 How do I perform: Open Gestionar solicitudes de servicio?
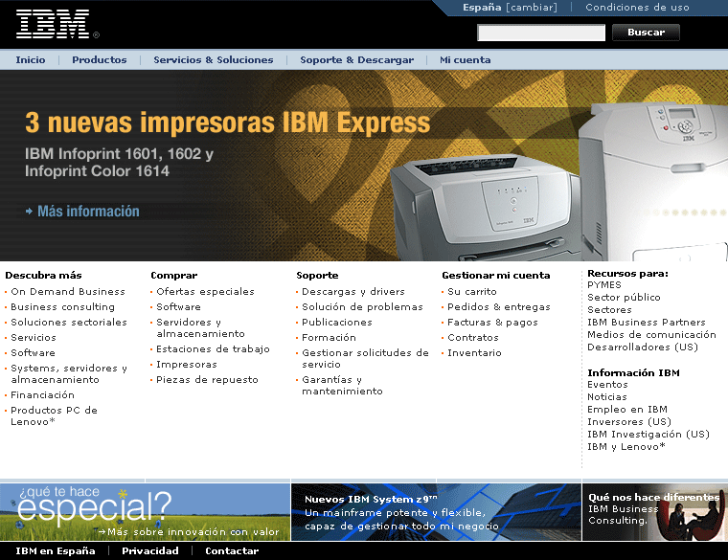click(x=365, y=358)
